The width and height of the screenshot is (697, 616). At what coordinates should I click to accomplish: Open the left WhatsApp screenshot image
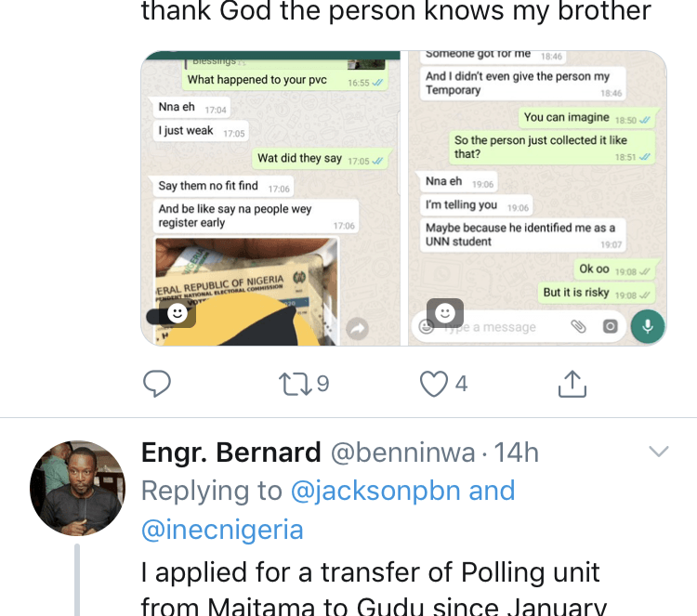click(270, 198)
